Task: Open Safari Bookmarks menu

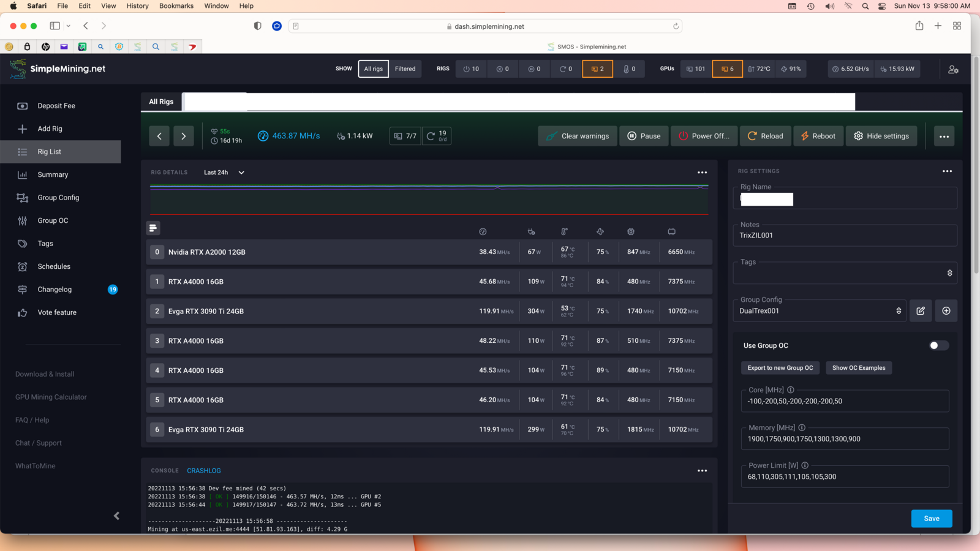Action: pos(176,6)
